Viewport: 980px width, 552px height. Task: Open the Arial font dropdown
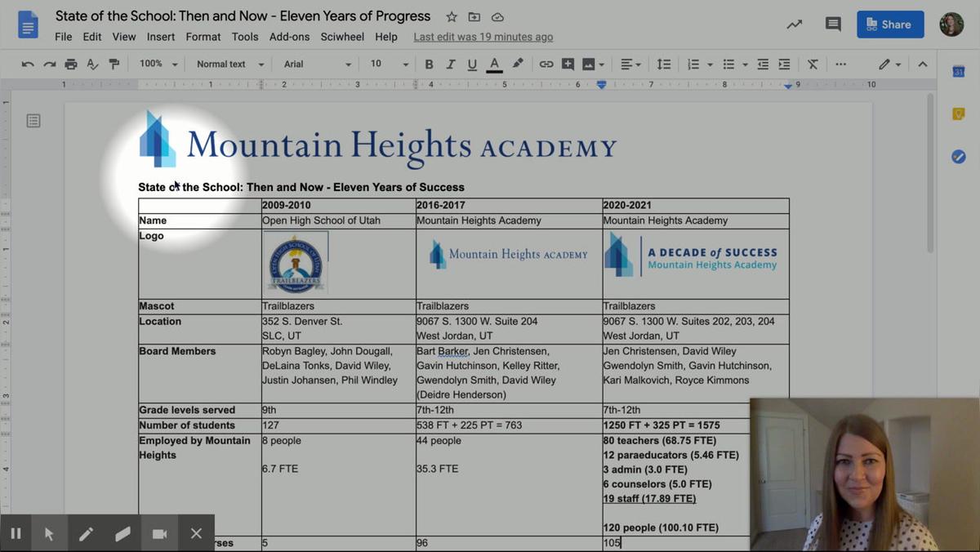(x=318, y=64)
